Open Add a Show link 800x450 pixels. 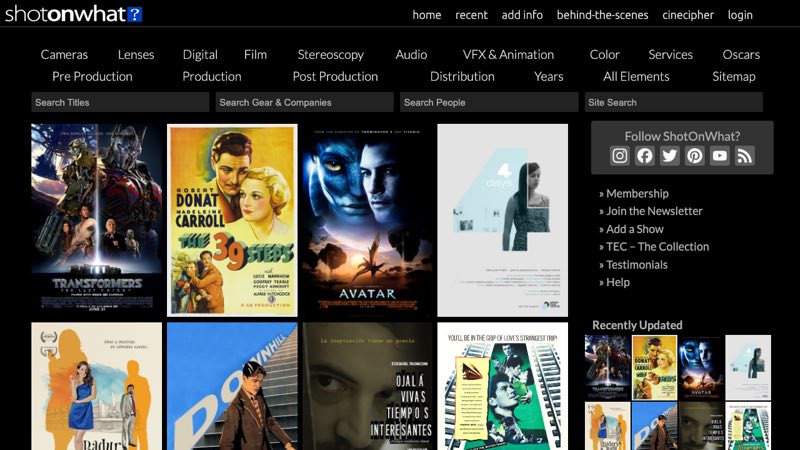(x=635, y=229)
